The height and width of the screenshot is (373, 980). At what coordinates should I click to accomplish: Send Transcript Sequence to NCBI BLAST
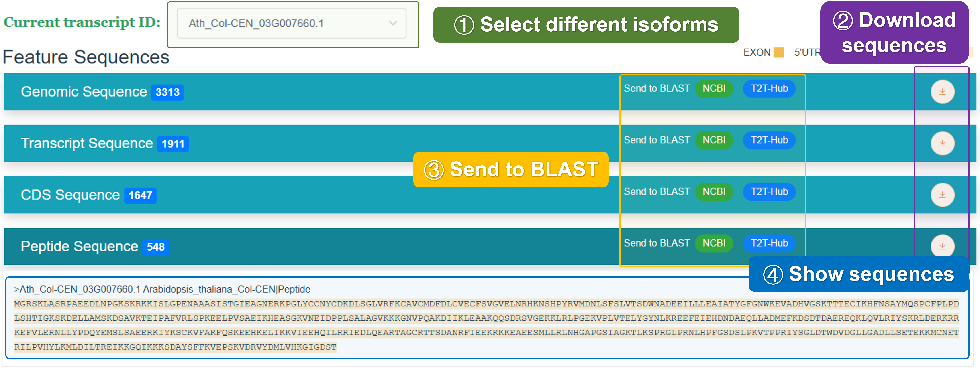coord(714,140)
